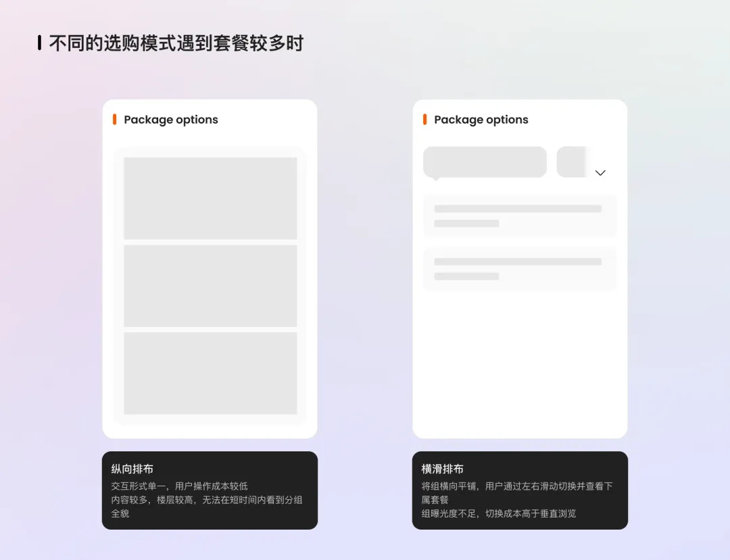The height and width of the screenshot is (560, 730).
Task: Click the title marker before 不同的选购模式 heading
Action: (x=39, y=43)
